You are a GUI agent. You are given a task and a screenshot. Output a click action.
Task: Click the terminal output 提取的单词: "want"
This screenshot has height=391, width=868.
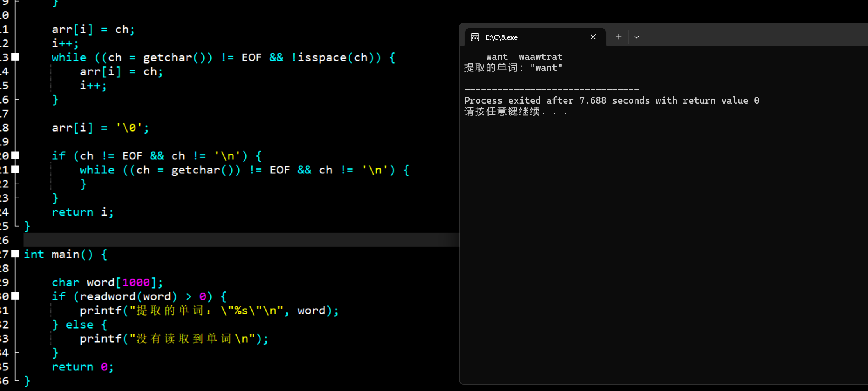(513, 68)
